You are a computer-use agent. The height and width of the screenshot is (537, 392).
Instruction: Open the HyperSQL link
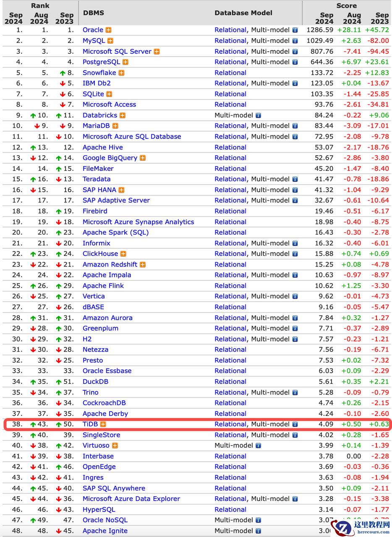99,510
